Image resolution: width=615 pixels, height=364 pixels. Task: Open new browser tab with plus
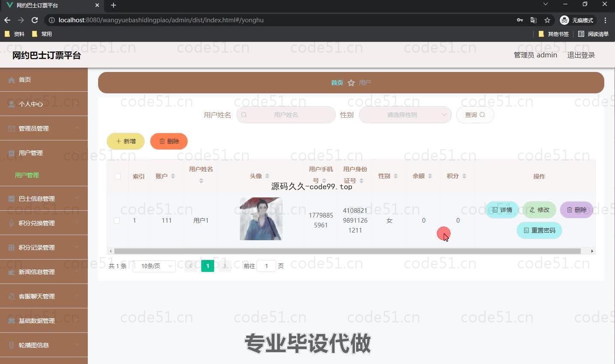coord(113,5)
